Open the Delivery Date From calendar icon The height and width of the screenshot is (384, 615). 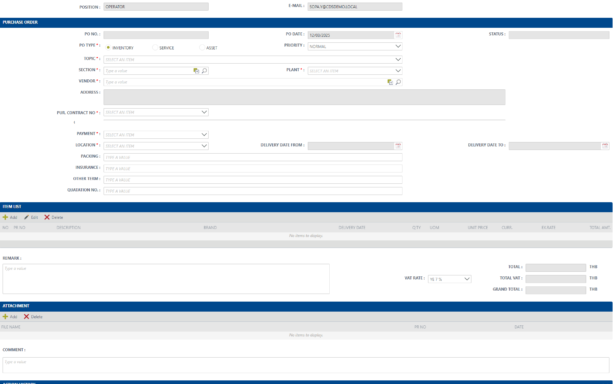(x=398, y=146)
